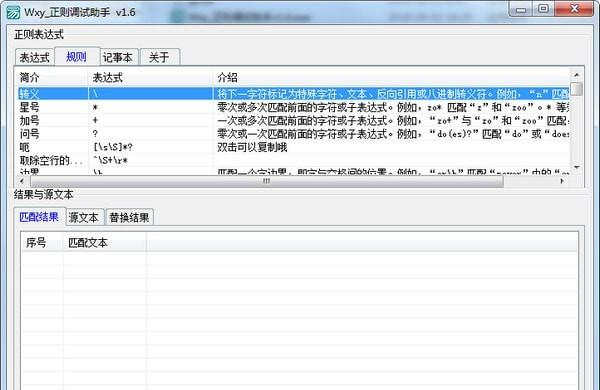Open the 源文本 tab
Viewport: 600px width, 390px height.
(x=84, y=217)
